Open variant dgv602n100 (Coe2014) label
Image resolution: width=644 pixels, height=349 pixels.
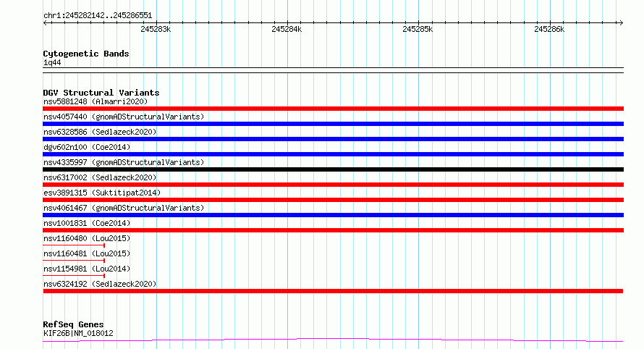click(87, 147)
